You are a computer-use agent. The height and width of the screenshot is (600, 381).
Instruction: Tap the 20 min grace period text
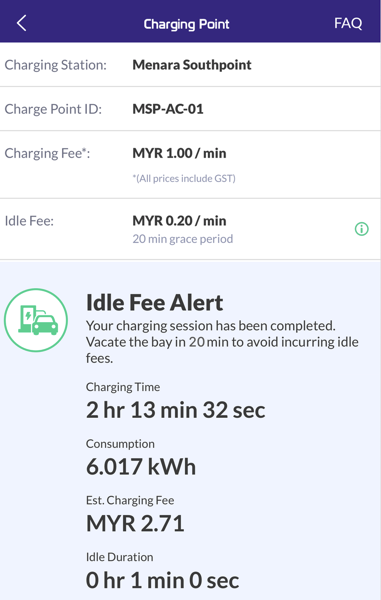[x=182, y=239]
